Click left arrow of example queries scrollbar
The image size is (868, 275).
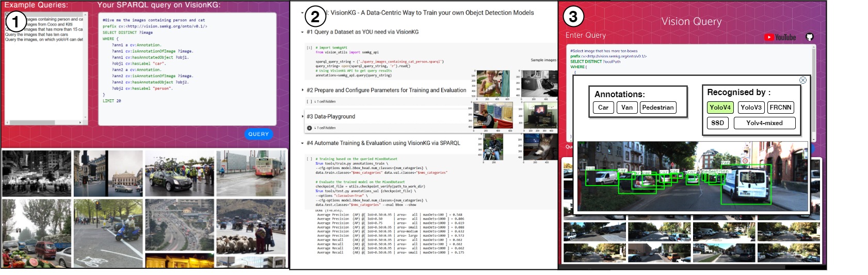point(7,123)
